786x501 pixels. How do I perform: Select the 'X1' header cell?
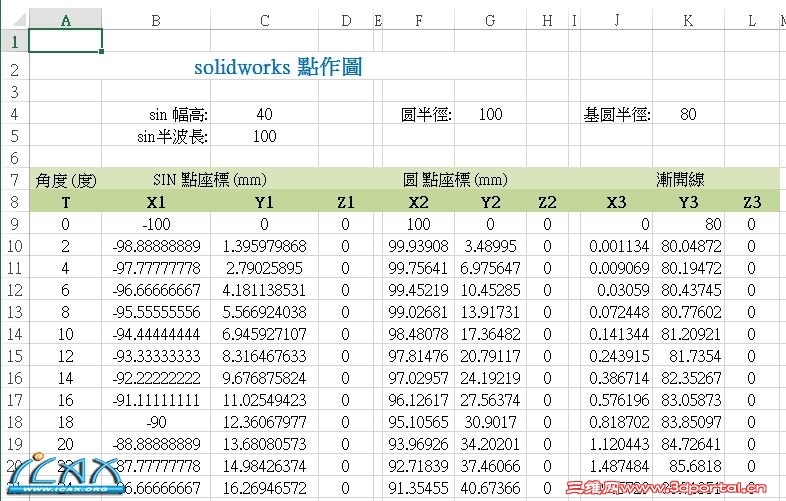156,202
